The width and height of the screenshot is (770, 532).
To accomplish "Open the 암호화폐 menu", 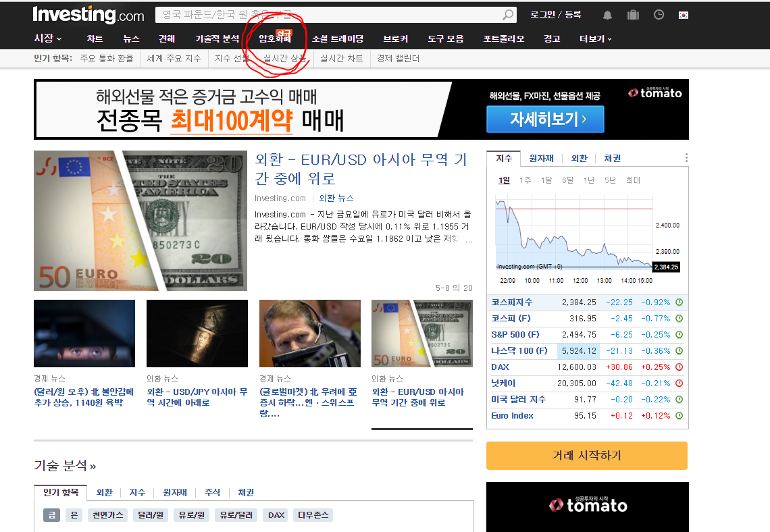I will pyautogui.click(x=275, y=38).
